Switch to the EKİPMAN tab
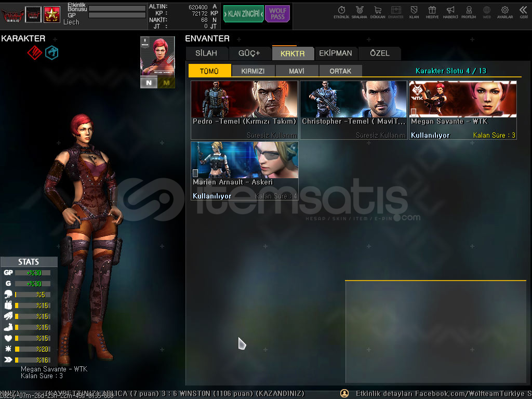532x399 pixels. tap(336, 54)
